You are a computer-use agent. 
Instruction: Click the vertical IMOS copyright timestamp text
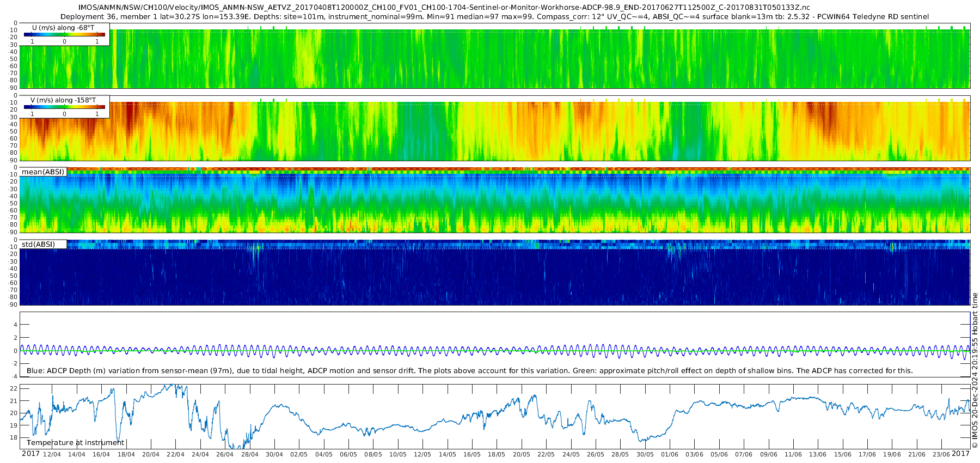coord(975,370)
